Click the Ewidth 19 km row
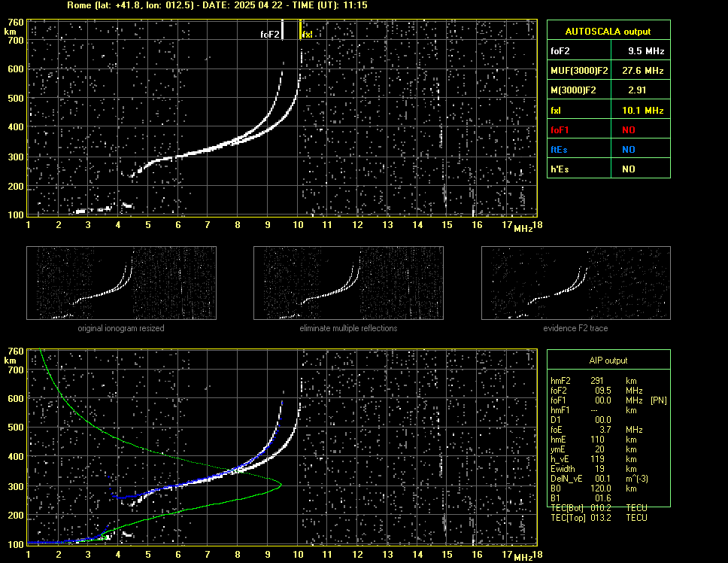728x563 pixels. click(593, 469)
